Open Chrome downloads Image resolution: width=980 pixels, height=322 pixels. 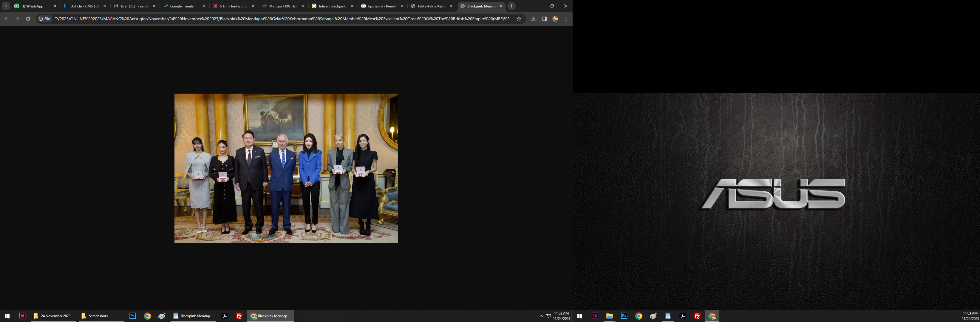pos(534,18)
